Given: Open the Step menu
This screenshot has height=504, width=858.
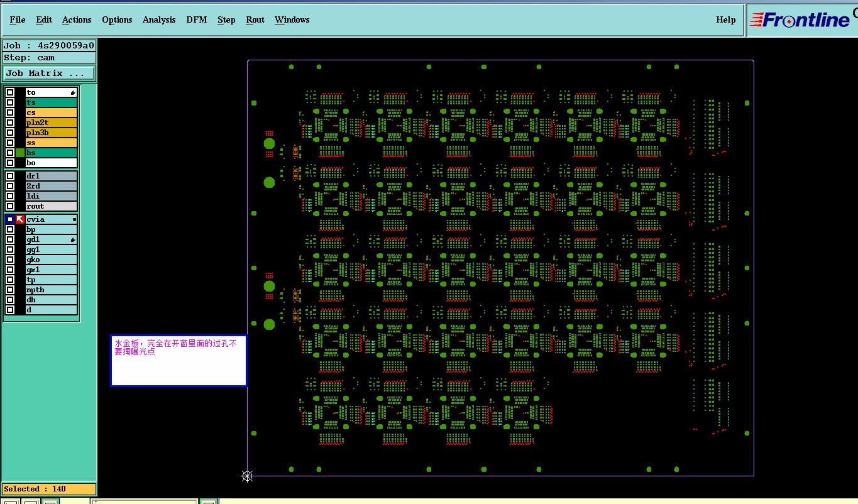Looking at the screenshot, I should pyautogui.click(x=226, y=19).
